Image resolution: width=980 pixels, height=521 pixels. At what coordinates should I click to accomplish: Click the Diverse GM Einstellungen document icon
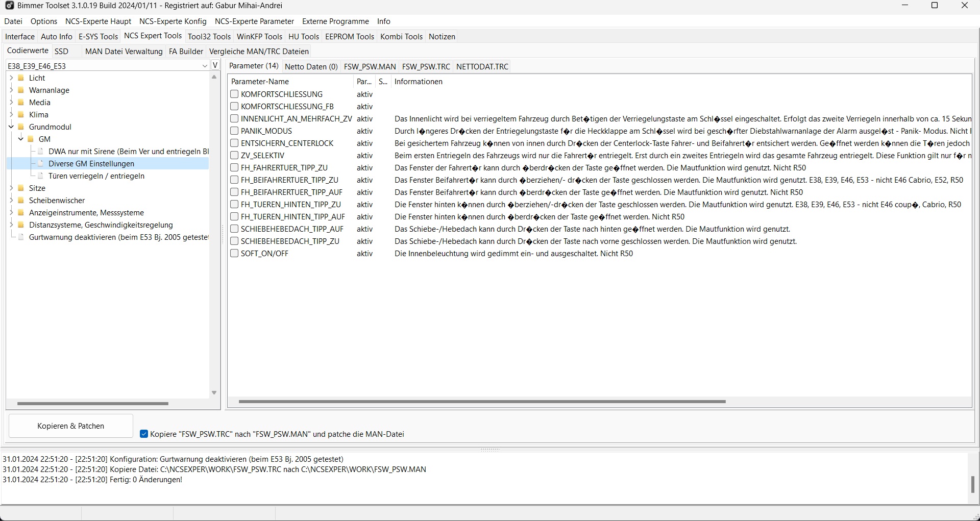click(40, 164)
